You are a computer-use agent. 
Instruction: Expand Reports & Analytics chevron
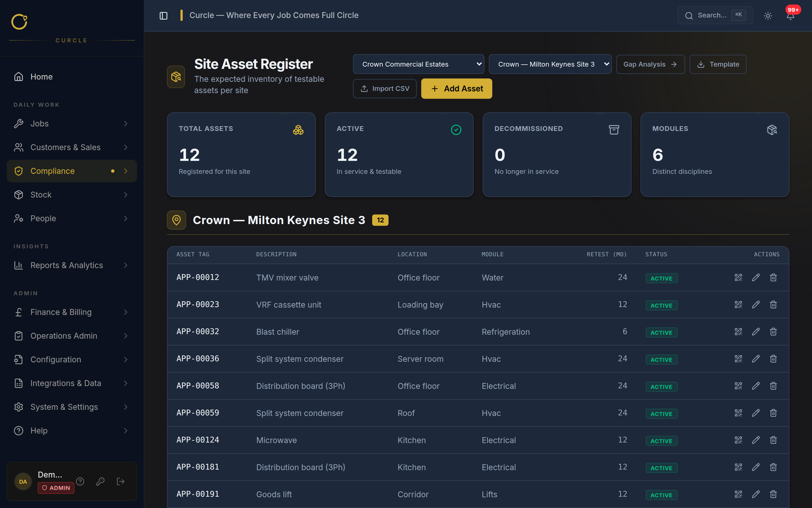pos(126,265)
